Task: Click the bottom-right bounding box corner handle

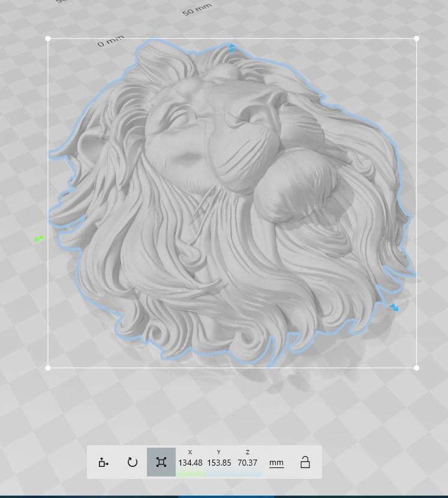Action: 417,368
